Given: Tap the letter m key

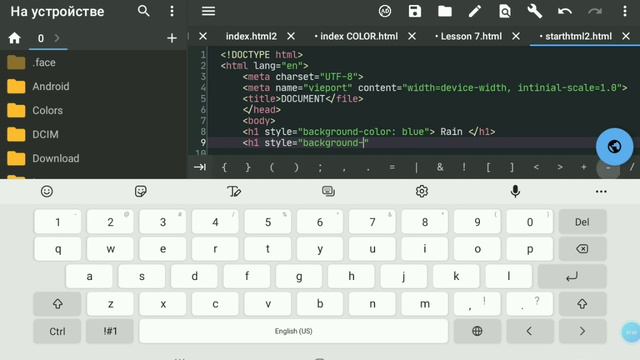Looking at the screenshot, I should click(x=424, y=304).
